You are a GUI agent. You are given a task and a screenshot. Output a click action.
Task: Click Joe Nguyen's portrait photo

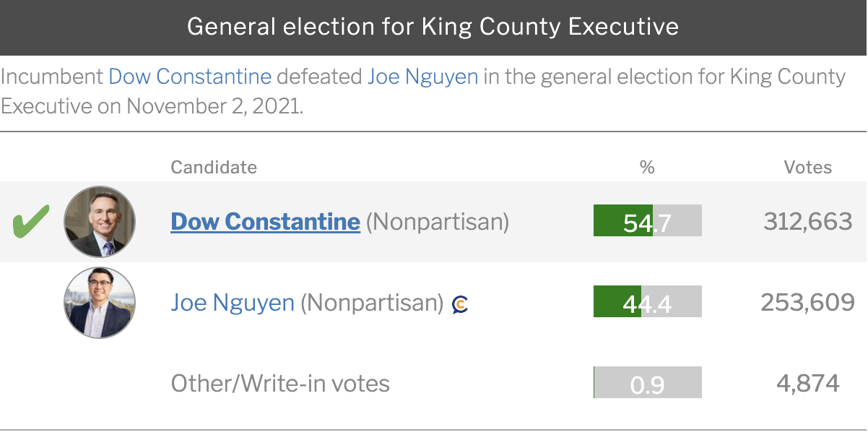[100, 303]
